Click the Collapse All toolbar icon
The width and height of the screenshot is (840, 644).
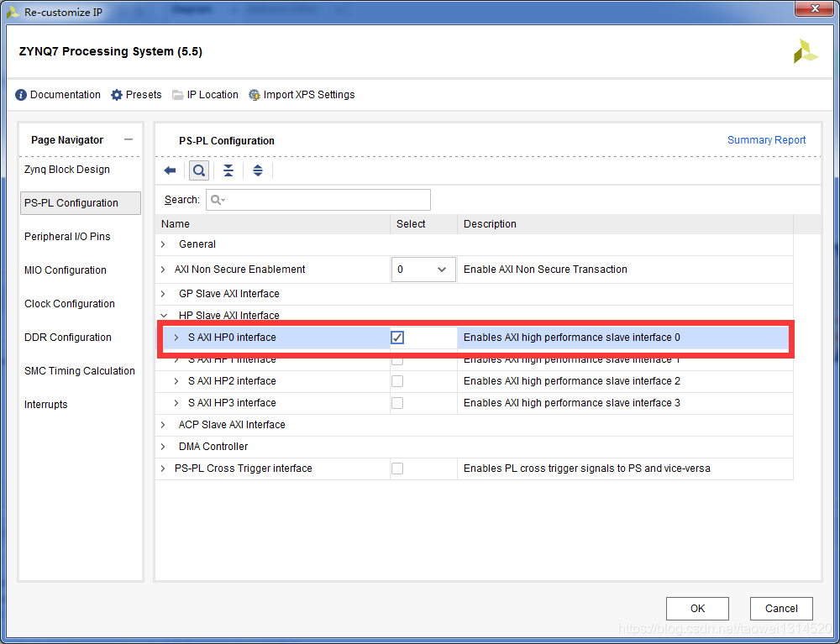(x=228, y=170)
